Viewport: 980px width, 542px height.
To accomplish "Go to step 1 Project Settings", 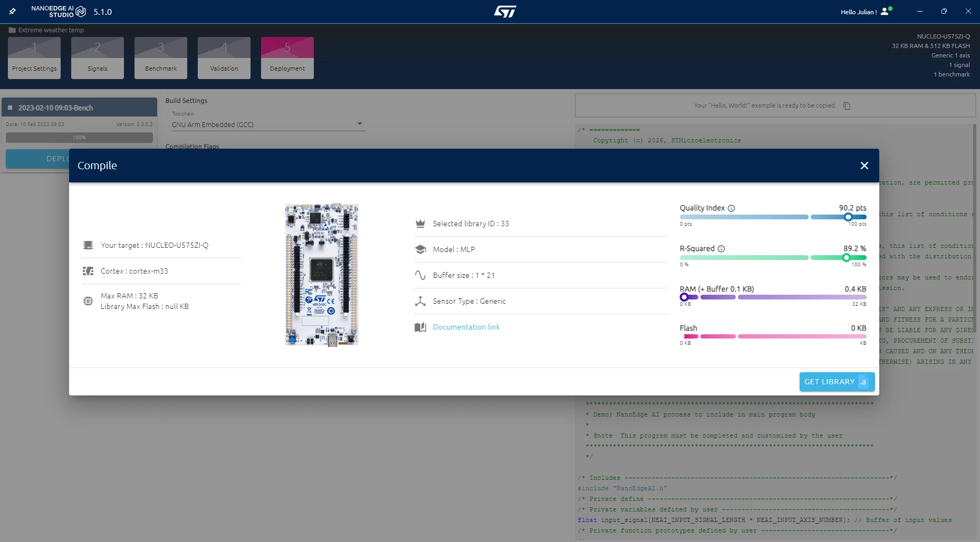I will [x=34, y=58].
